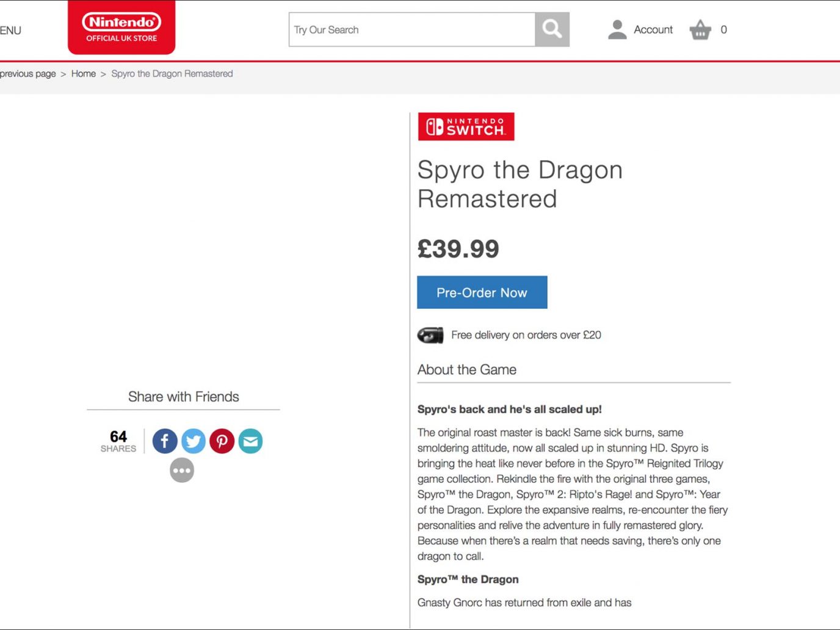
Task: Share on Twitter icon
Action: (x=194, y=441)
